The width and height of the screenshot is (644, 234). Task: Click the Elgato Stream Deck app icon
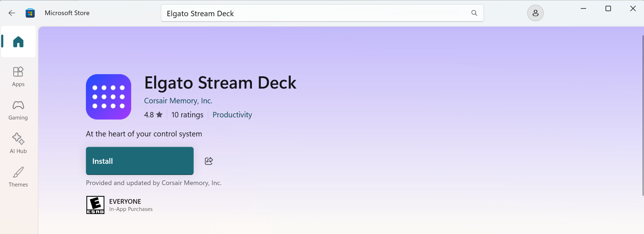pyautogui.click(x=109, y=97)
